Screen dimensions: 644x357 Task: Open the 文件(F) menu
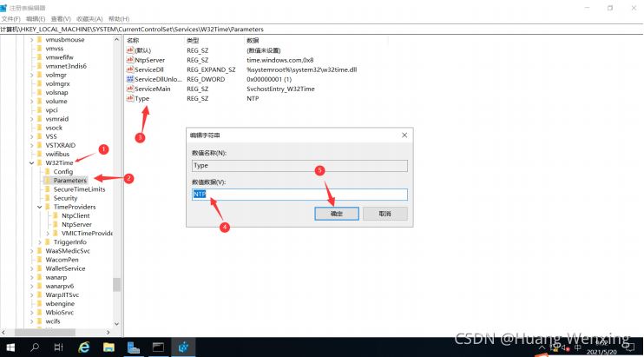click(x=10, y=19)
